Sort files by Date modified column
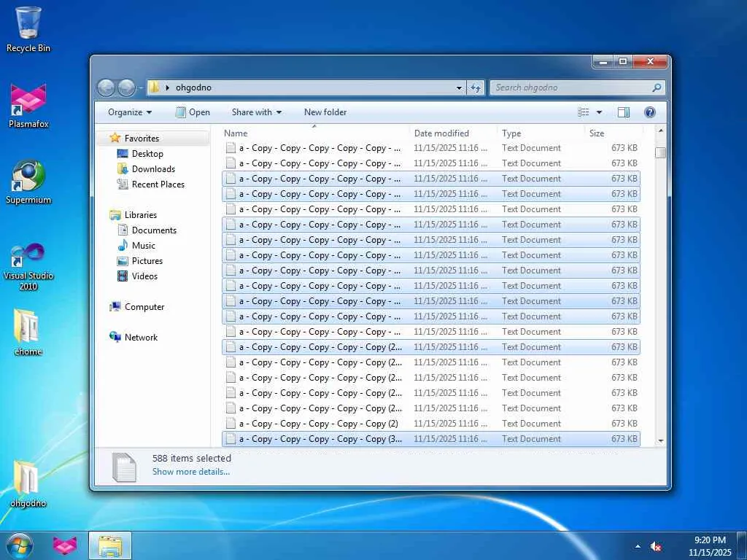The height and width of the screenshot is (560, 747). pos(441,133)
